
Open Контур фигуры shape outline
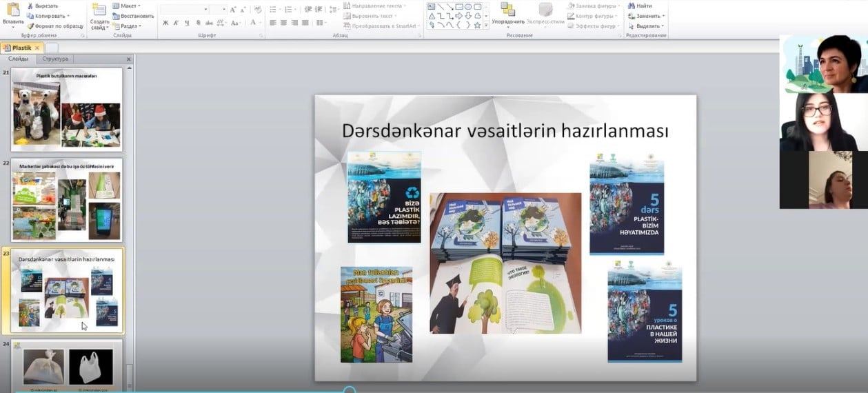click(592, 15)
